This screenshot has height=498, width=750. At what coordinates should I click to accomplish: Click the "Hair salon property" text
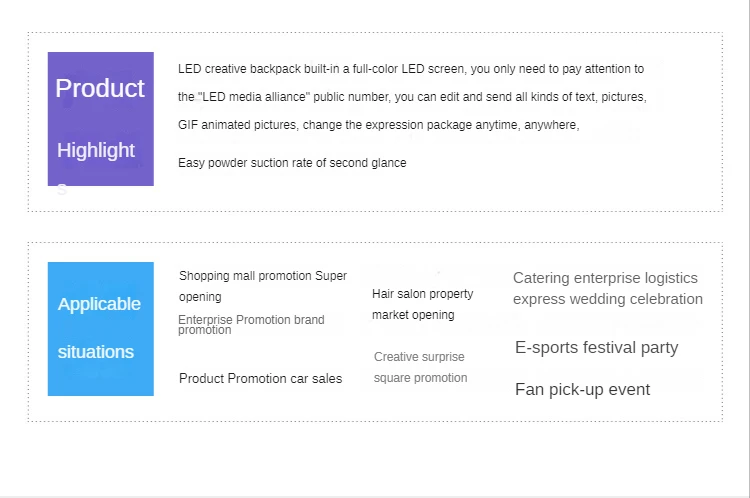coord(422,294)
